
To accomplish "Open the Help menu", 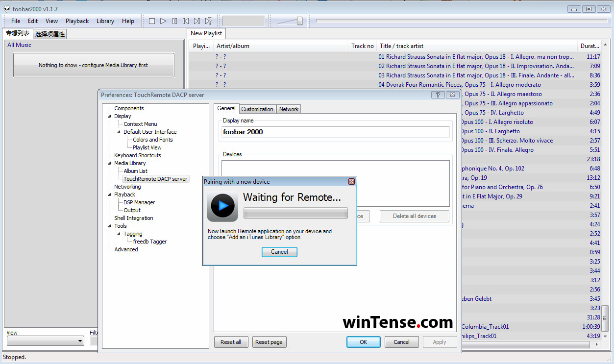I will [x=128, y=21].
